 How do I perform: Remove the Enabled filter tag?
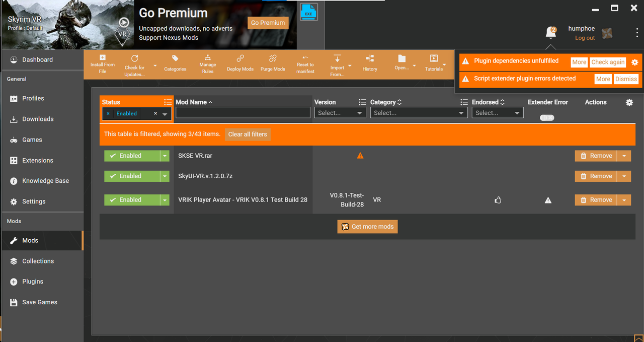(108, 114)
